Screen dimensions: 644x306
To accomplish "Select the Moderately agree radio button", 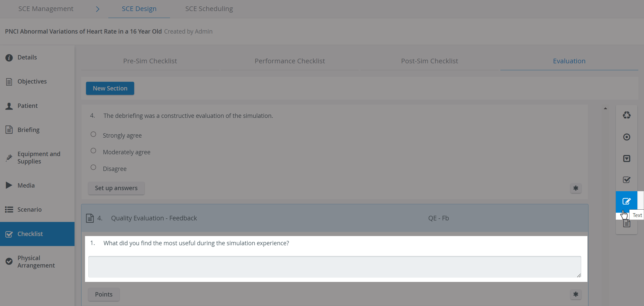I will click(x=93, y=151).
